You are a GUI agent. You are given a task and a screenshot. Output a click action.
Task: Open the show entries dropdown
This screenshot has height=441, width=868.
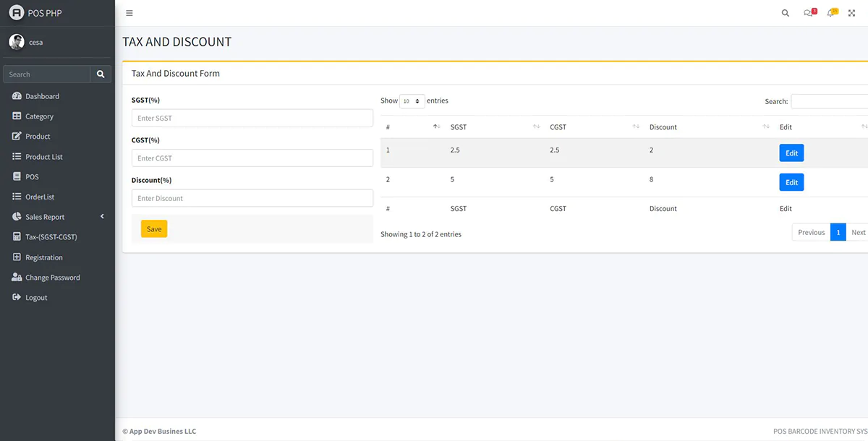coord(412,101)
